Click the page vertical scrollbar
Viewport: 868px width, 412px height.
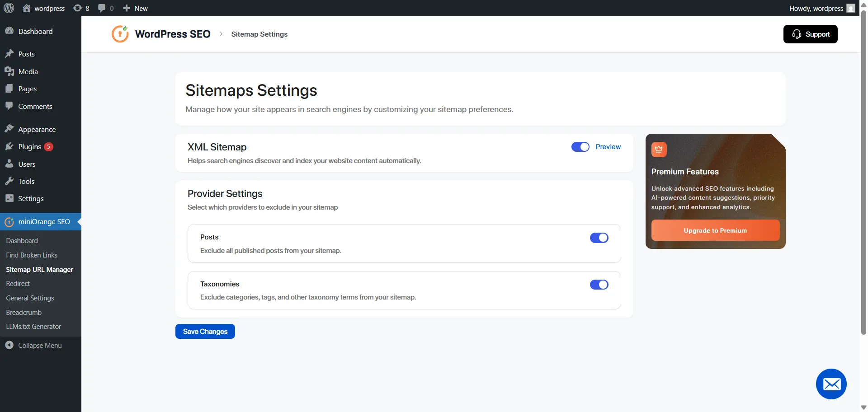click(x=863, y=172)
